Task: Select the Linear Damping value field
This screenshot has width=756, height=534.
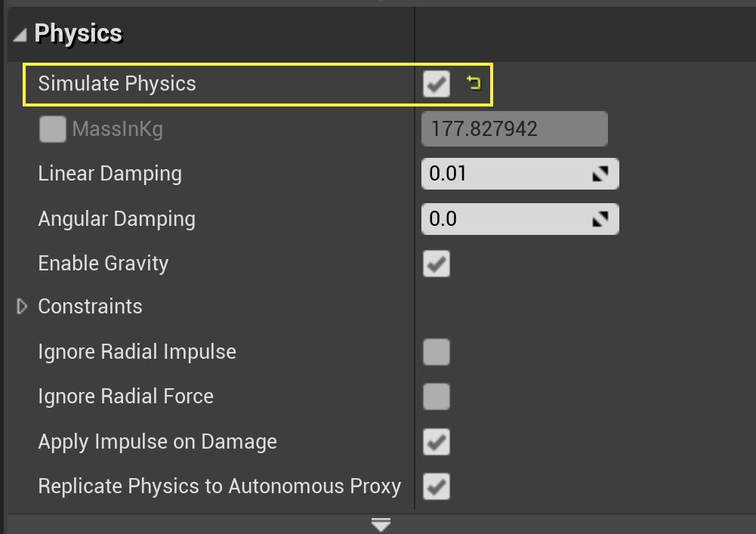Action: click(x=506, y=173)
